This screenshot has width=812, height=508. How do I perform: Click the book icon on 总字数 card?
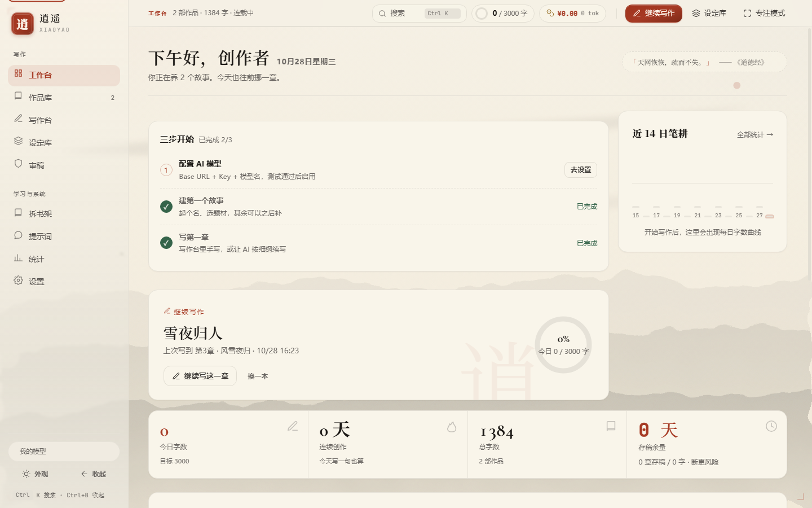point(611,426)
